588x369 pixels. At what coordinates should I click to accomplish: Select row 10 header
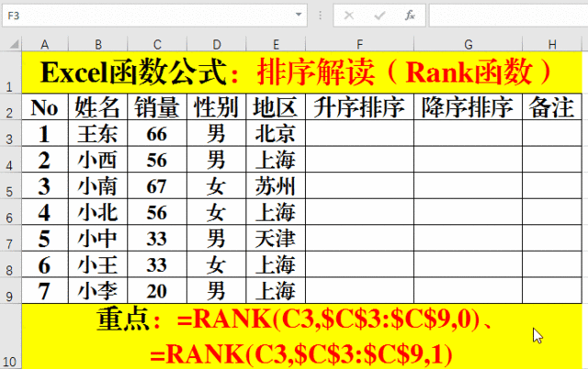[x=10, y=336]
